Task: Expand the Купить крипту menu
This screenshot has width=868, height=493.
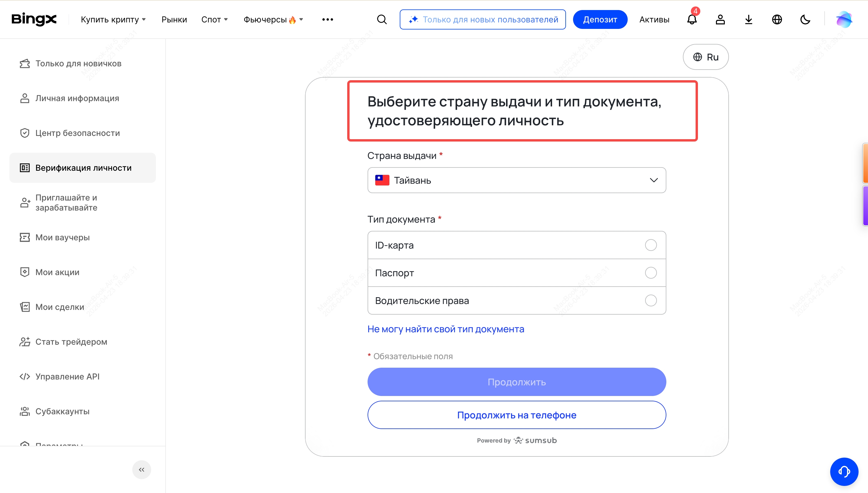Action: click(113, 20)
